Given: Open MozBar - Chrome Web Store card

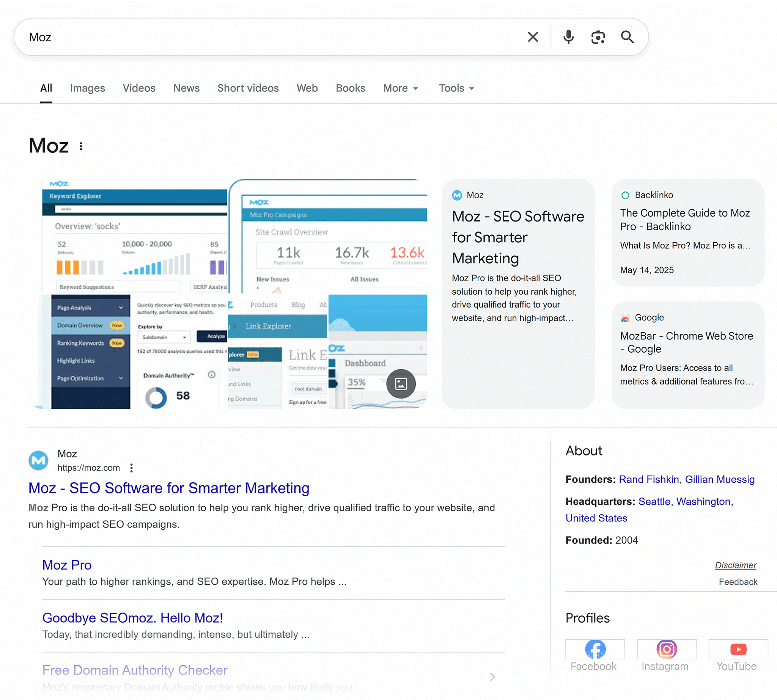Looking at the screenshot, I should pos(687,355).
